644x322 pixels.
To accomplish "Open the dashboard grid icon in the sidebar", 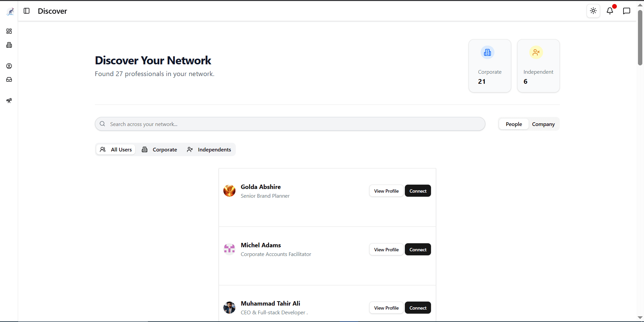I will point(9,31).
